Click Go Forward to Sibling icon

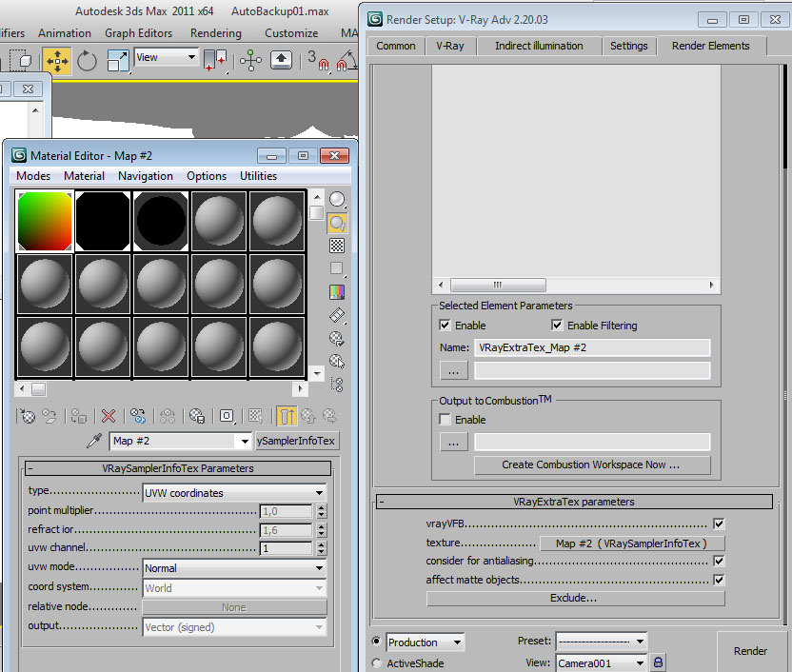[x=329, y=416]
